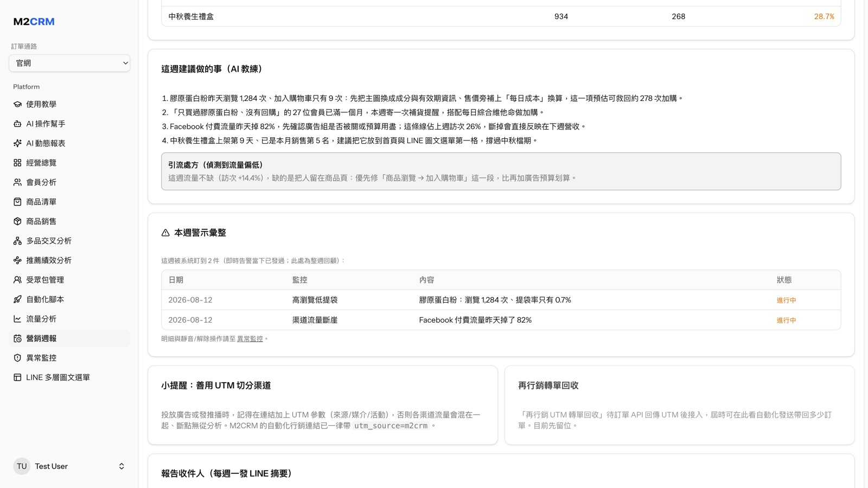The width and height of the screenshot is (868, 488).
Task: Click the 狀態 column header
Action: pos(784,280)
